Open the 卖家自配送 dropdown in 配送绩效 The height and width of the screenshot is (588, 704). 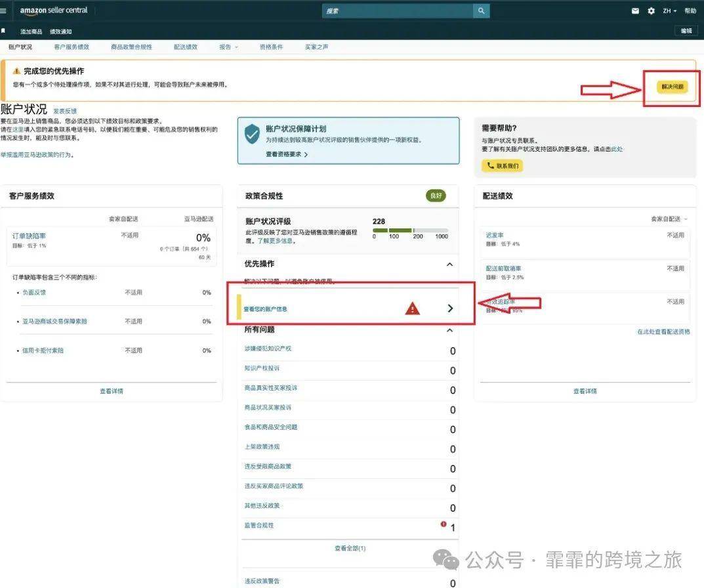point(669,219)
